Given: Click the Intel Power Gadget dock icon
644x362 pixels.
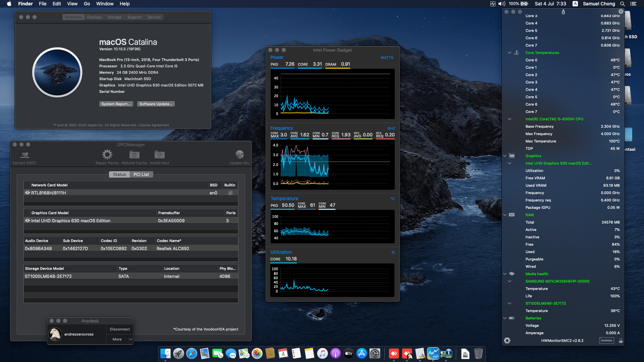Looking at the screenshot, I should (x=434, y=353).
